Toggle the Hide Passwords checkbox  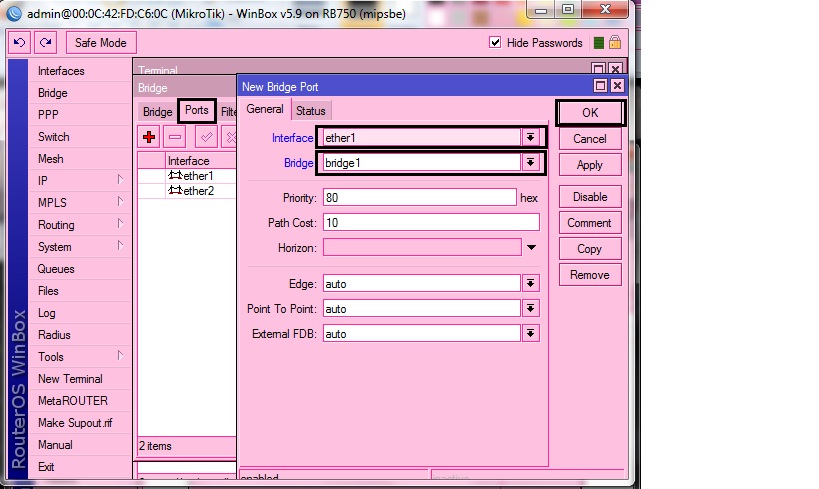click(x=495, y=42)
